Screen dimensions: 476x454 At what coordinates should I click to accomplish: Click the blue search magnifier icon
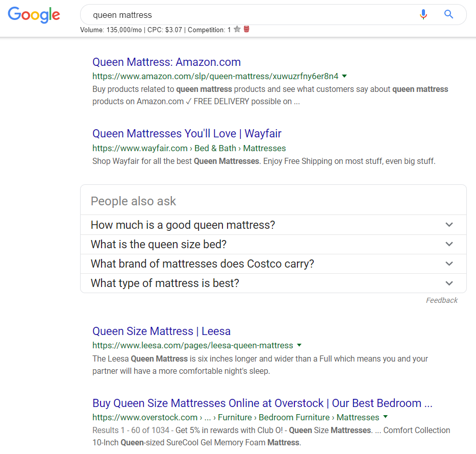pos(448,14)
